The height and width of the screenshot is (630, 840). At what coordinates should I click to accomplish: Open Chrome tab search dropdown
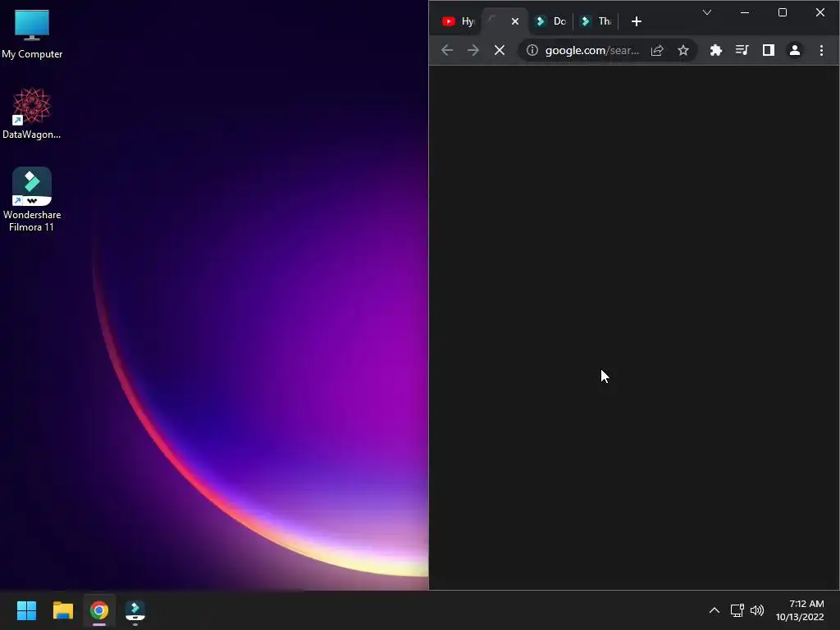click(x=707, y=12)
